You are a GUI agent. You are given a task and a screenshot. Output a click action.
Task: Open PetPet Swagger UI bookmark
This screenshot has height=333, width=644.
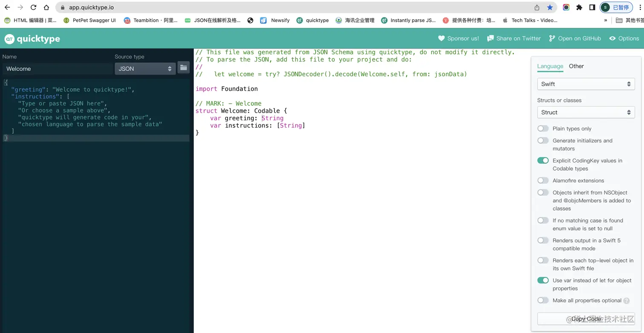pyautogui.click(x=89, y=20)
